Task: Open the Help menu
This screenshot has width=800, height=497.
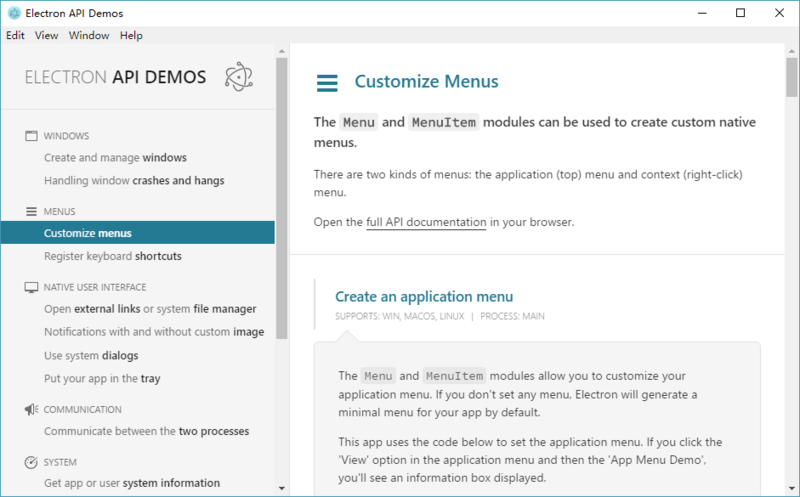Action: (131, 35)
